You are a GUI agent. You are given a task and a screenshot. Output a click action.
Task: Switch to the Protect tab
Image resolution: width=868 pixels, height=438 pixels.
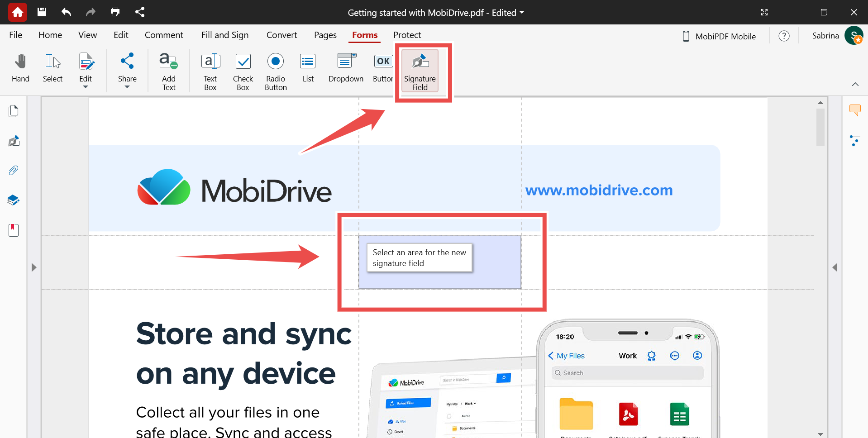tap(407, 35)
